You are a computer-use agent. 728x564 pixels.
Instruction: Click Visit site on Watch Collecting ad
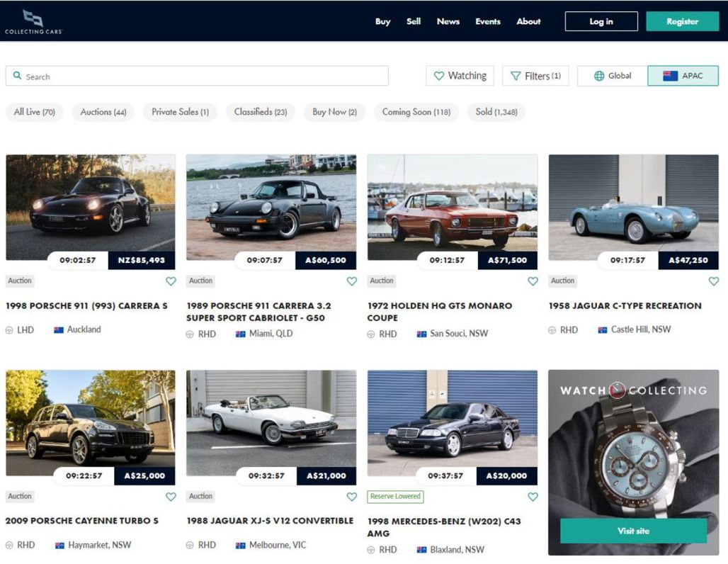point(633,531)
